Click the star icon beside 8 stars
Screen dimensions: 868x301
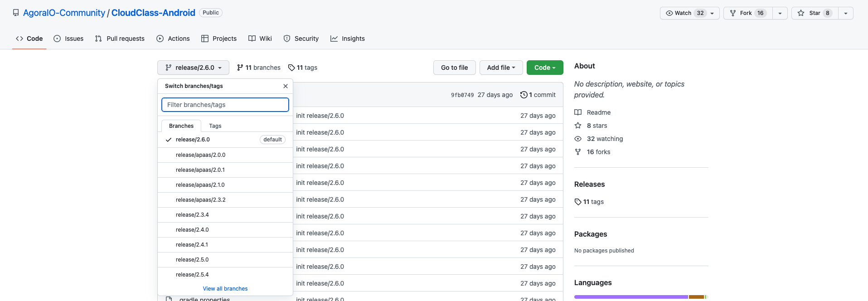578,126
